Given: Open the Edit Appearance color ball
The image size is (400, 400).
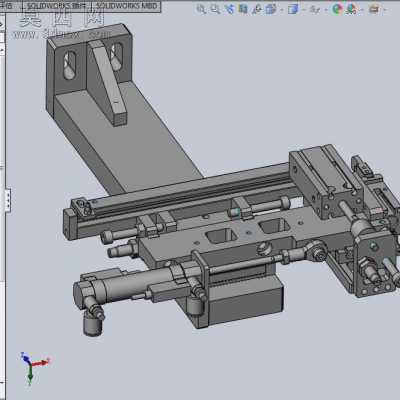Looking at the screenshot, I should point(337,9).
